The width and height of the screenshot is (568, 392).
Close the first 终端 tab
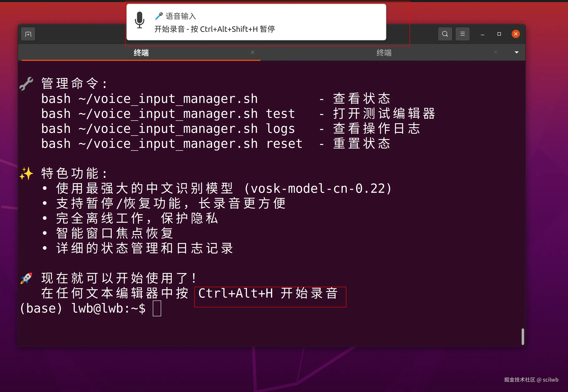(252, 52)
